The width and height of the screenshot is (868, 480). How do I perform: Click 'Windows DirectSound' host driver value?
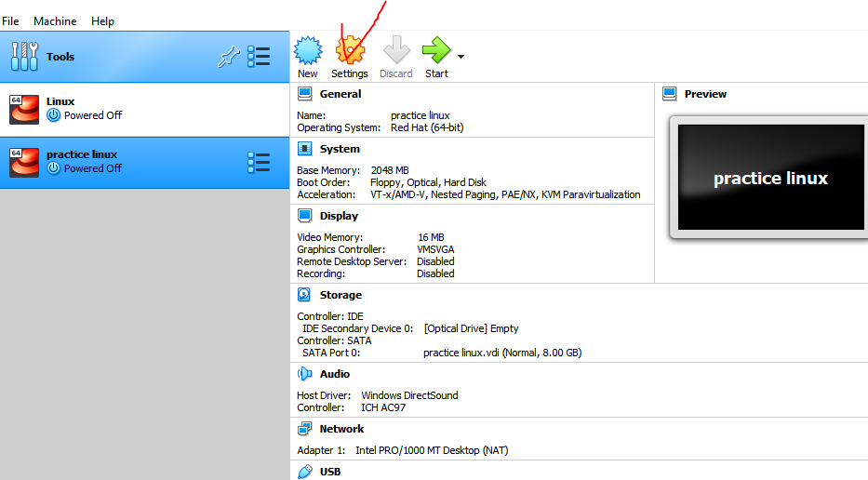[x=409, y=395]
